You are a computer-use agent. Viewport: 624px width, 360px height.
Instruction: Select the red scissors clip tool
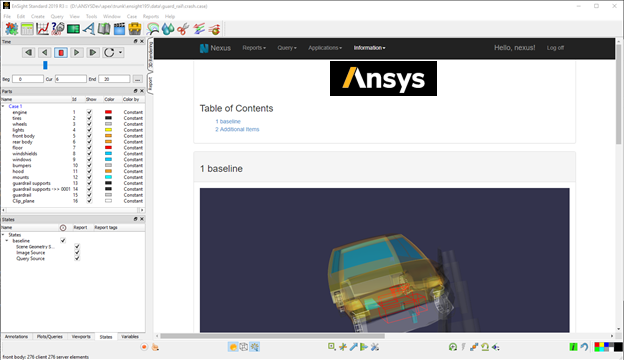pyautogui.click(x=183, y=29)
